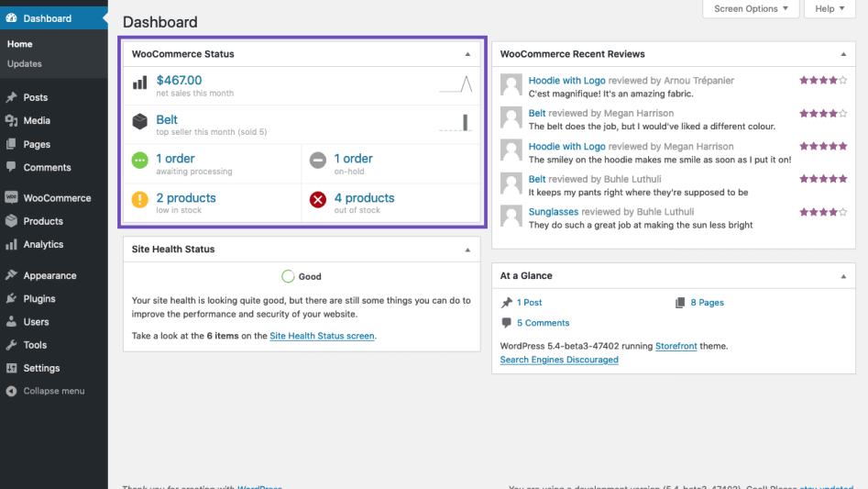Screen dimensions: 868x489
Task: Click the Appearance paintbrush icon
Action: tap(11, 275)
